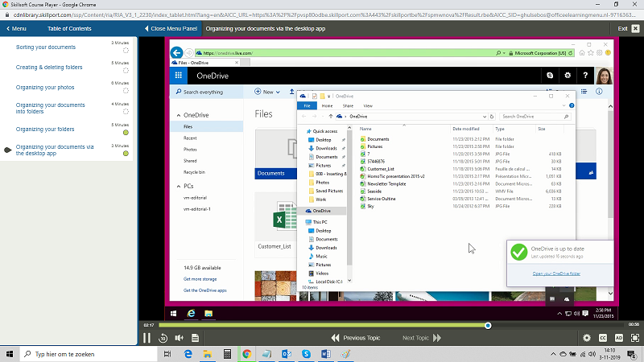Pause the course video playback

tap(147, 338)
